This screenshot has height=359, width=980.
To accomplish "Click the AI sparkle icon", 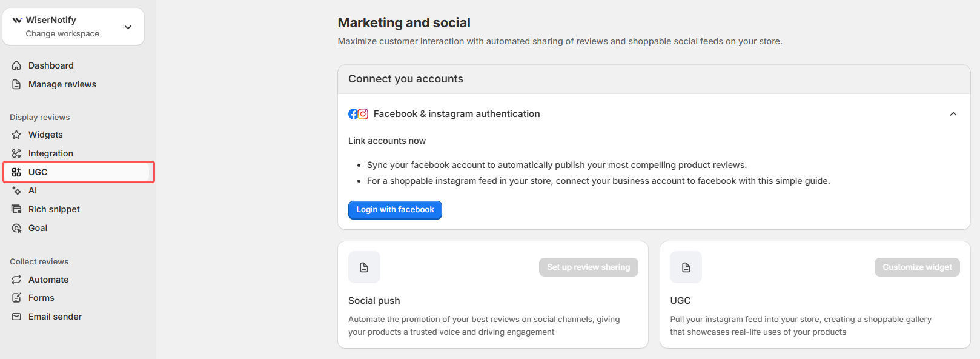I will tap(16, 190).
